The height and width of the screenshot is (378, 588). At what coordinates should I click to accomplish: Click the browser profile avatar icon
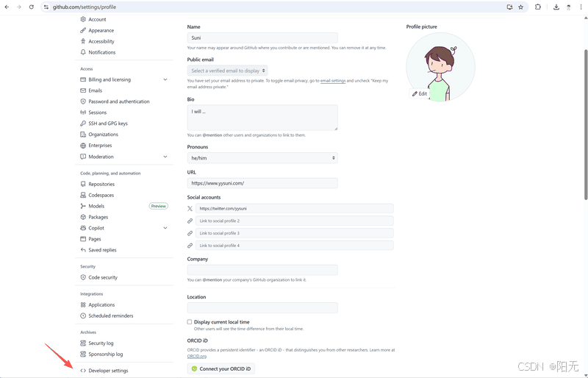[568, 7]
